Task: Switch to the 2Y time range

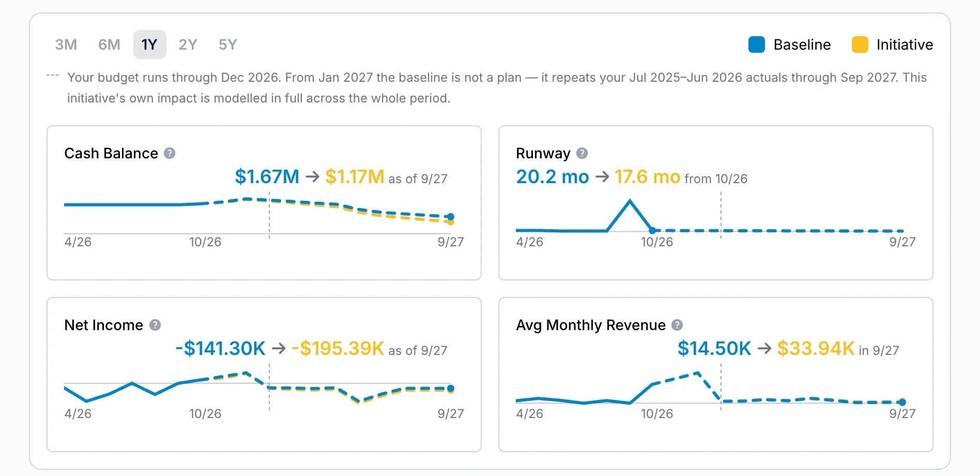Action: pos(188,44)
